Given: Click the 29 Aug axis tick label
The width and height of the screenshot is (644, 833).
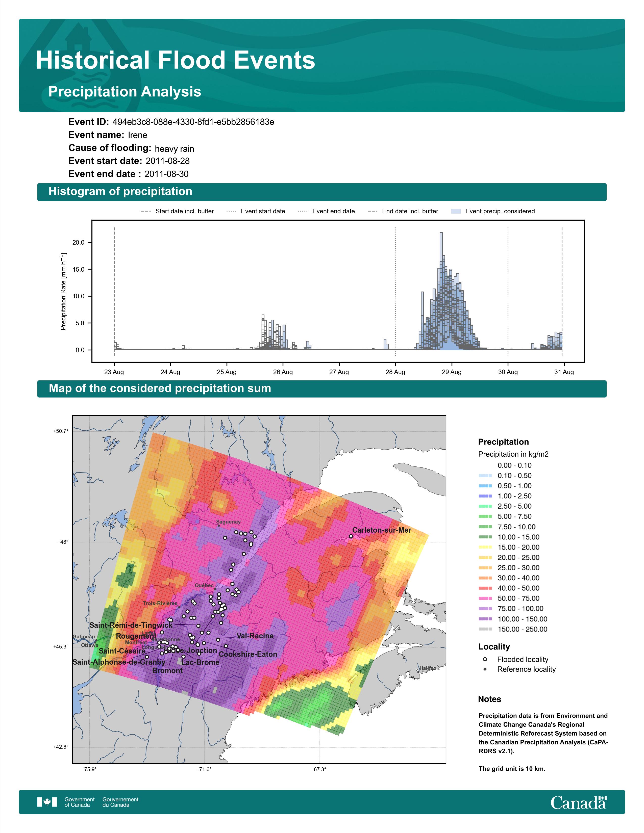Looking at the screenshot, I should [451, 372].
